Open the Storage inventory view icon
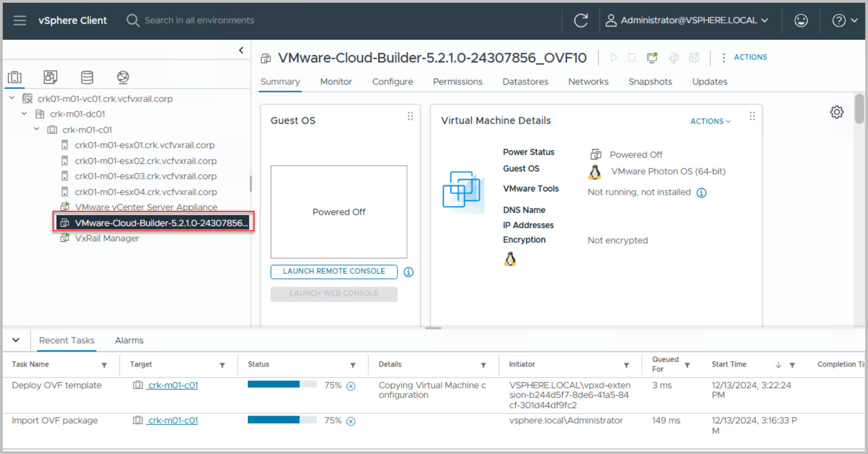868x454 pixels. pos(87,77)
